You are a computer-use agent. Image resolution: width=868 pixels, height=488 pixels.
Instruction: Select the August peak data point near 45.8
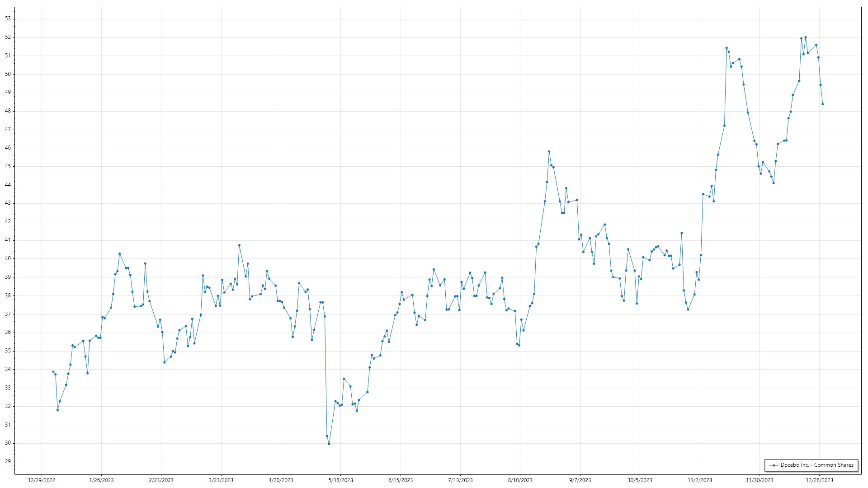click(549, 152)
